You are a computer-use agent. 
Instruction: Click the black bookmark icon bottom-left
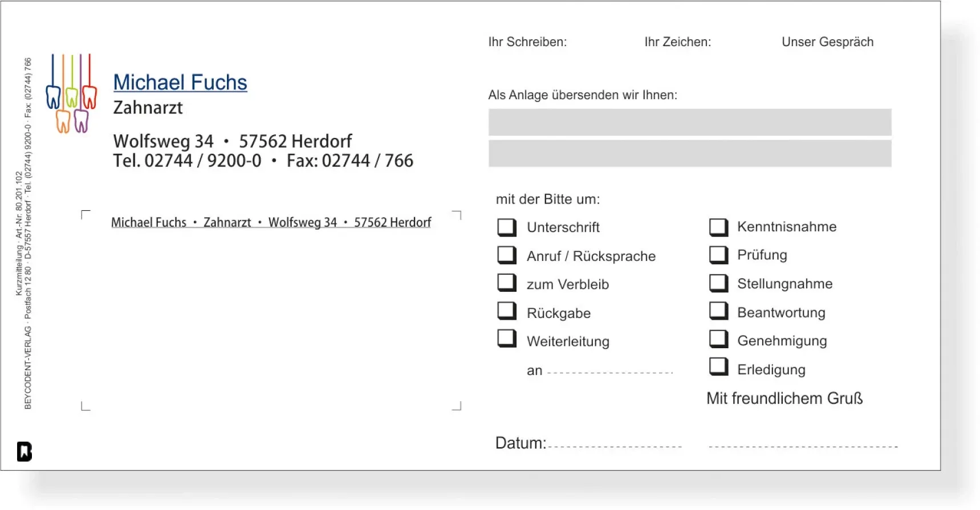pos(25,451)
